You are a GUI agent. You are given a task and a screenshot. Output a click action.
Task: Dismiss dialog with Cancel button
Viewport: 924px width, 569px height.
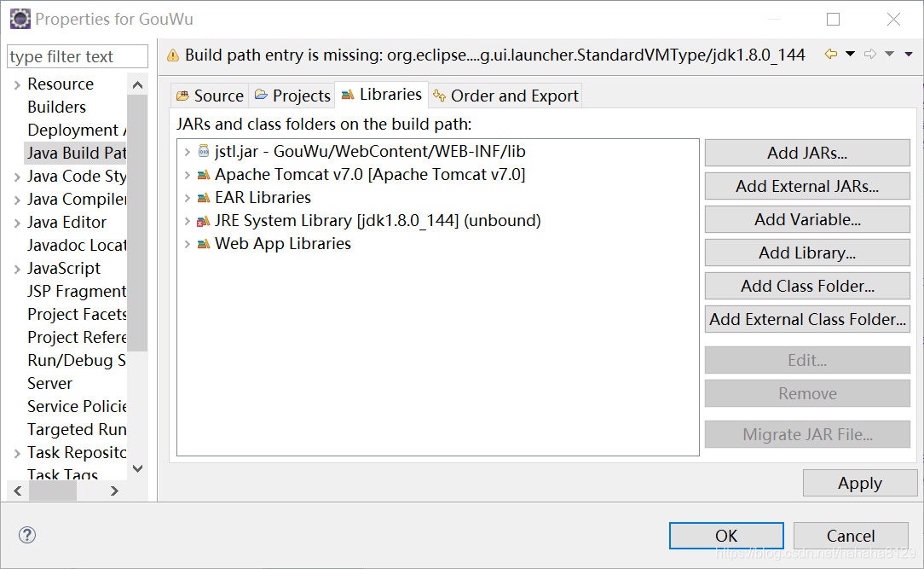click(851, 536)
